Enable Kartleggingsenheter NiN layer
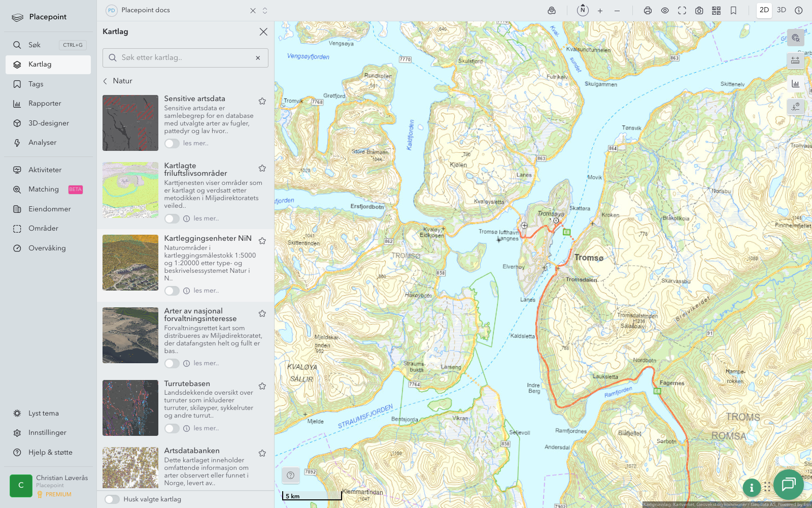 172,291
